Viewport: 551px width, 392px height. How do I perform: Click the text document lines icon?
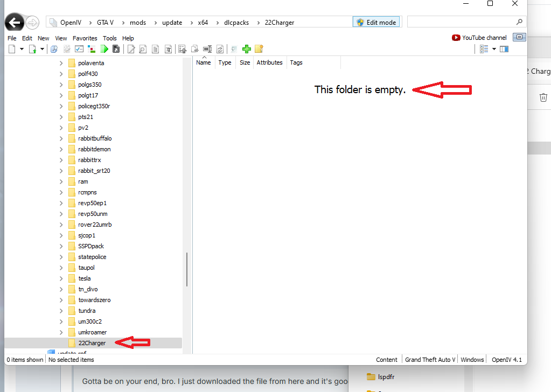pos(155,49)
